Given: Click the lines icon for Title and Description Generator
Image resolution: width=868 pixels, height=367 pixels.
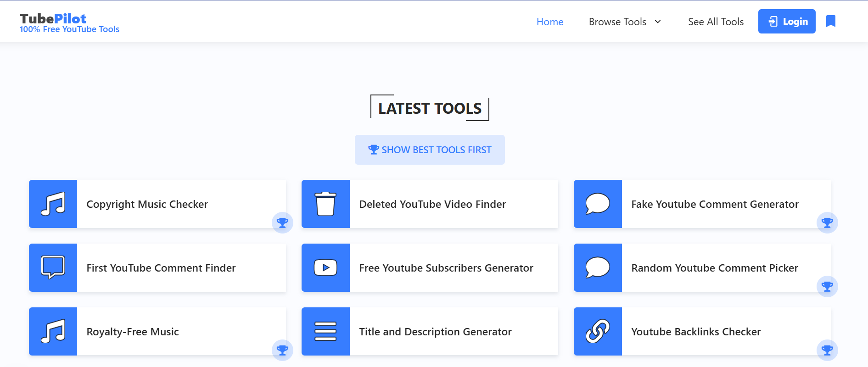Looking at the screenshot, I should [325, 331].
